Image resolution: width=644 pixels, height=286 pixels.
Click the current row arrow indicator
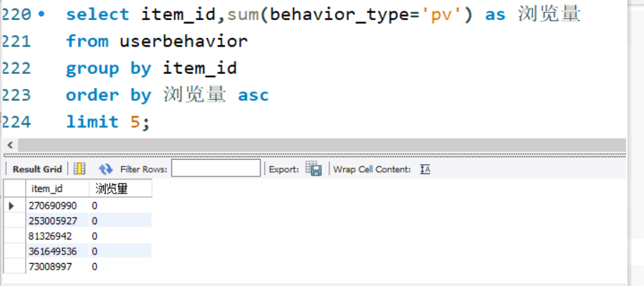point(11,206)
